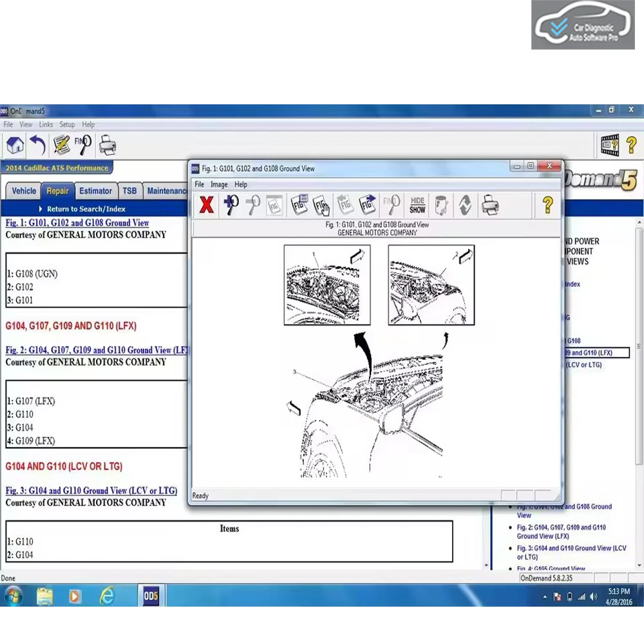This screenshot has height=644, width=644.
Task: Open Help menu in figure window
Action: tap(241, 184)
